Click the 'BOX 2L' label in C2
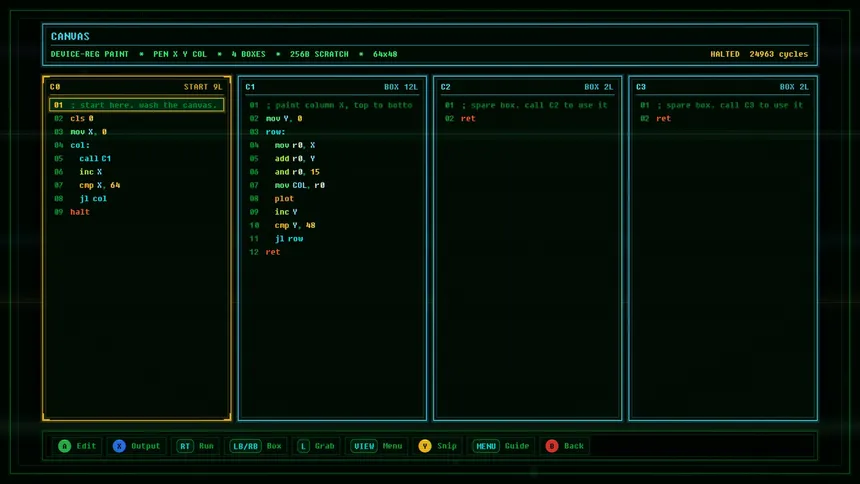 [598, 87]
